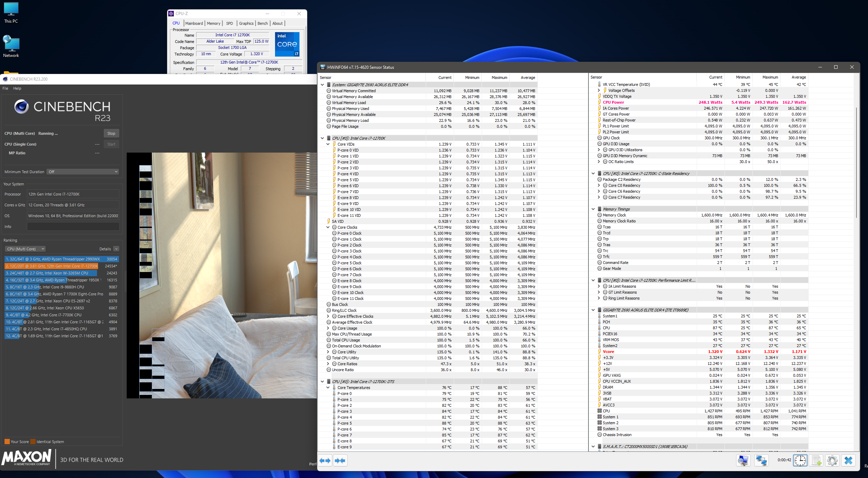Image resolution: width=868 pixels, height=478 pixels.
Task: Click the Cinebench render preview image
Action: (x=222, y=275)
